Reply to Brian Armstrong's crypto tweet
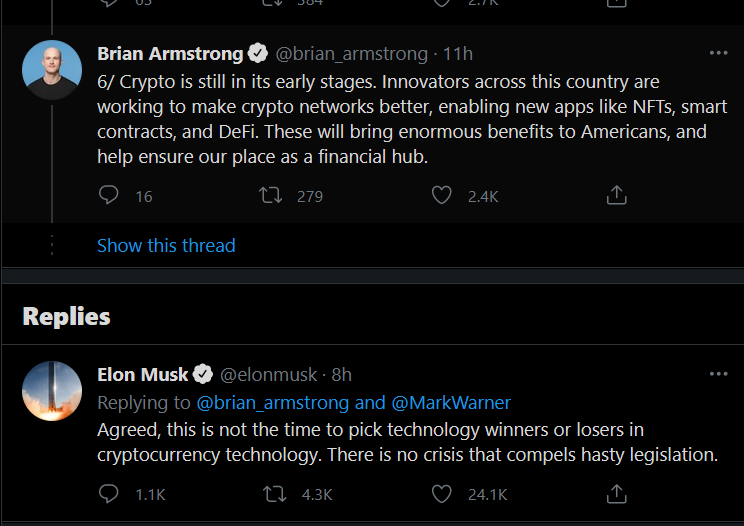 [x=109, y=196]
